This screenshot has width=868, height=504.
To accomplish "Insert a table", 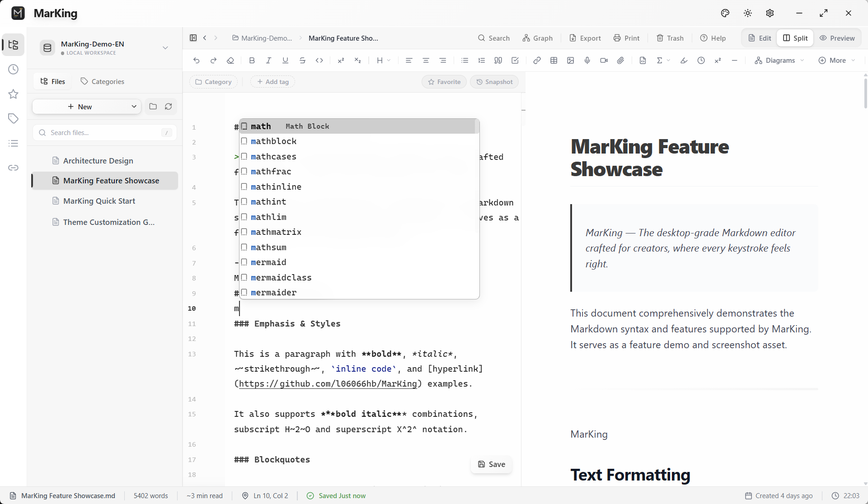I will [554, 61].
